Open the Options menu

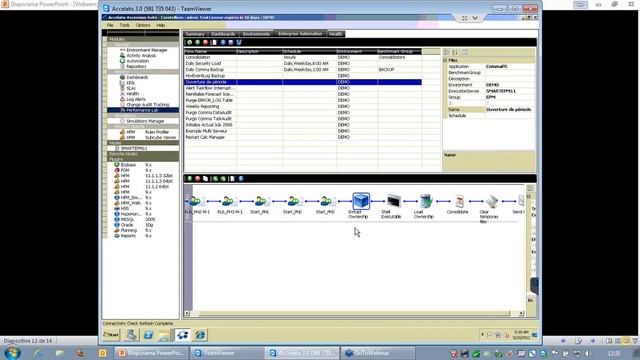143,25
